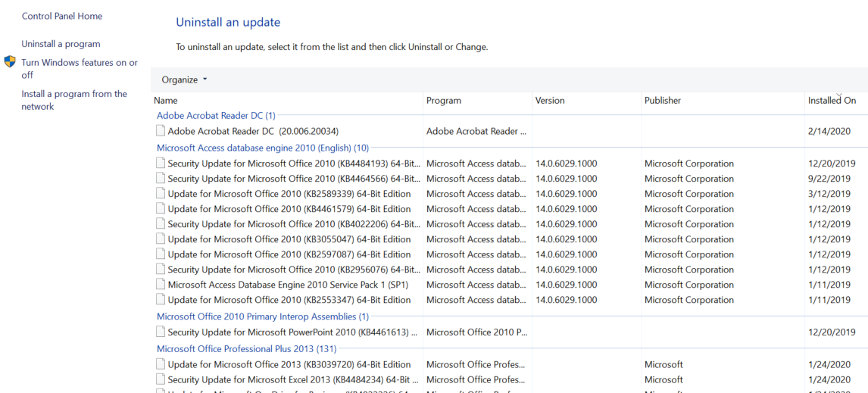The height and width of the screenshot is (393, 868).
Task: Click file icon of PowerPoint 2010 KB4461613 update
Action: click(x=161, y=332)
